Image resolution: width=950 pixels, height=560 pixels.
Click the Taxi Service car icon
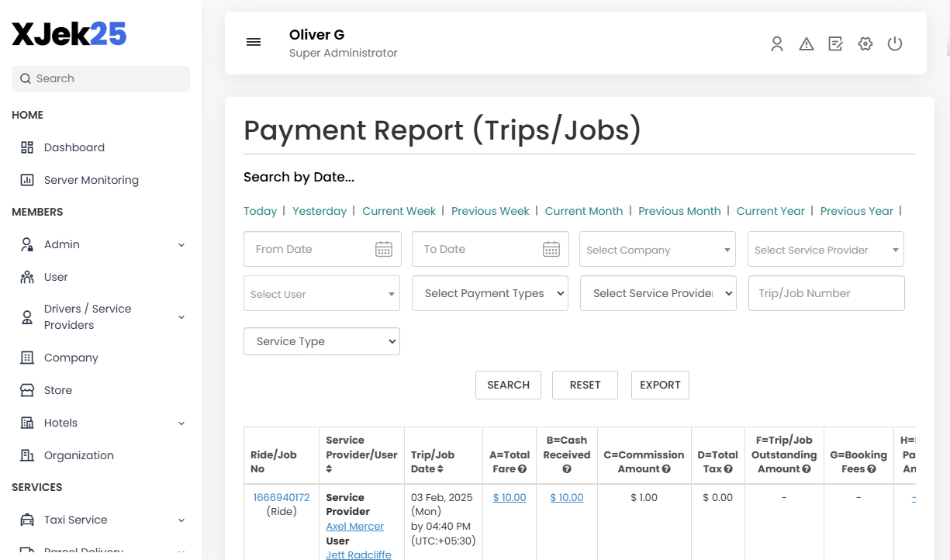[x=26, y=520]
